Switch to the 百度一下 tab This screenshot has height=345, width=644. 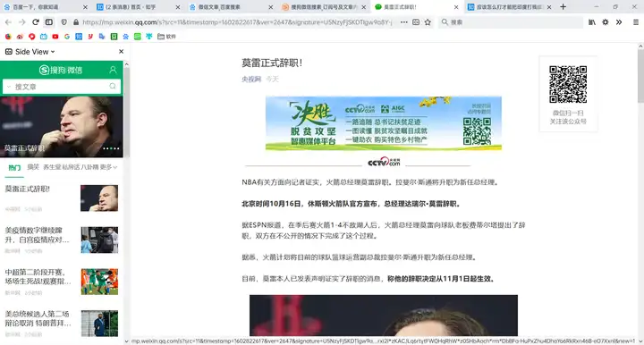pyautogui.click(x=43, y=7)
